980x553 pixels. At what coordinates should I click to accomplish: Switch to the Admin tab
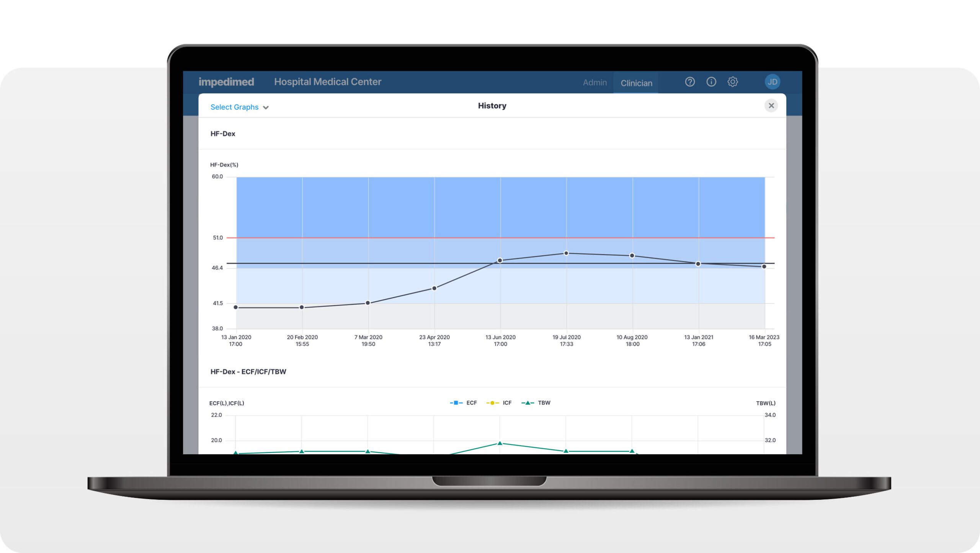(x=595, y=83)
